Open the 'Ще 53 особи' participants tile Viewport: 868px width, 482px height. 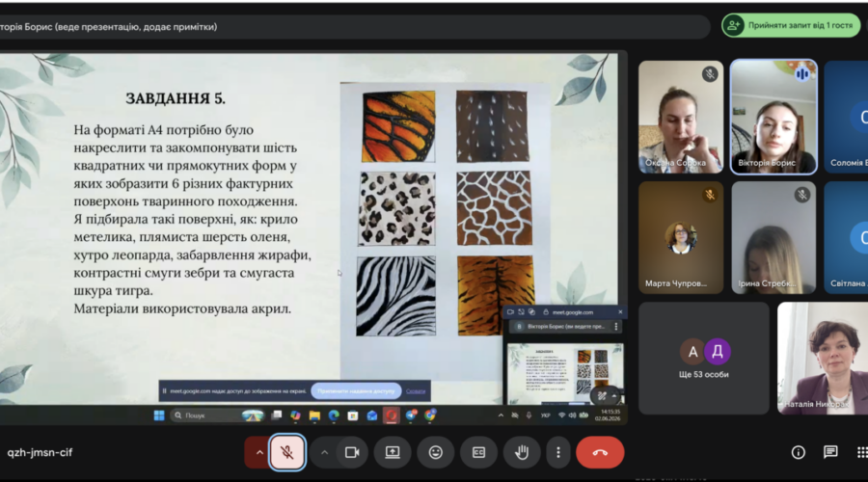(704, 358)
